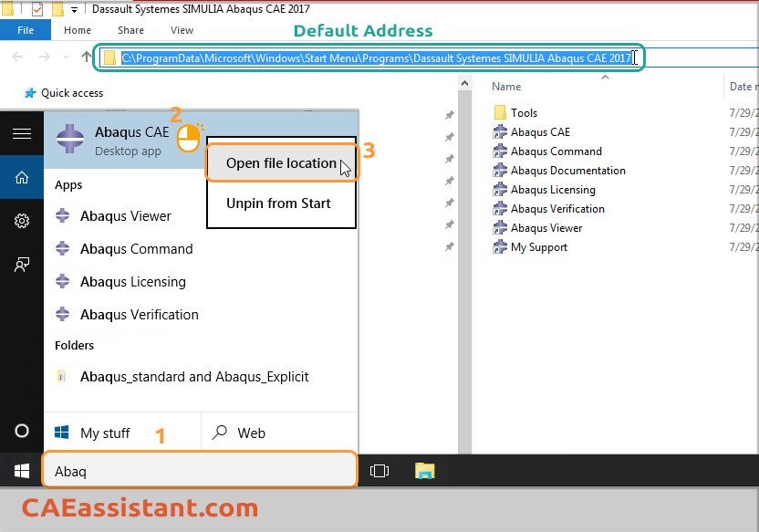Screen dimensions: 759x532
Task: Choose Open file location from context menu
Action: coord(281,163)
